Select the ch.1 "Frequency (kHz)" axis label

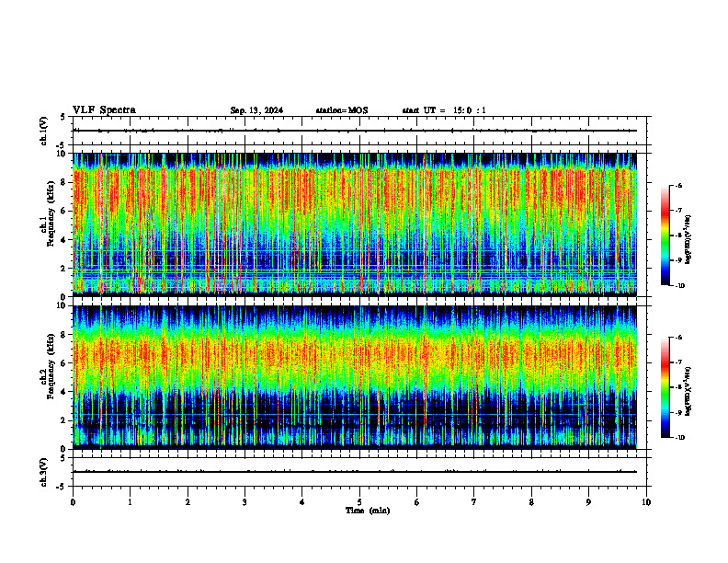(51, 213)
